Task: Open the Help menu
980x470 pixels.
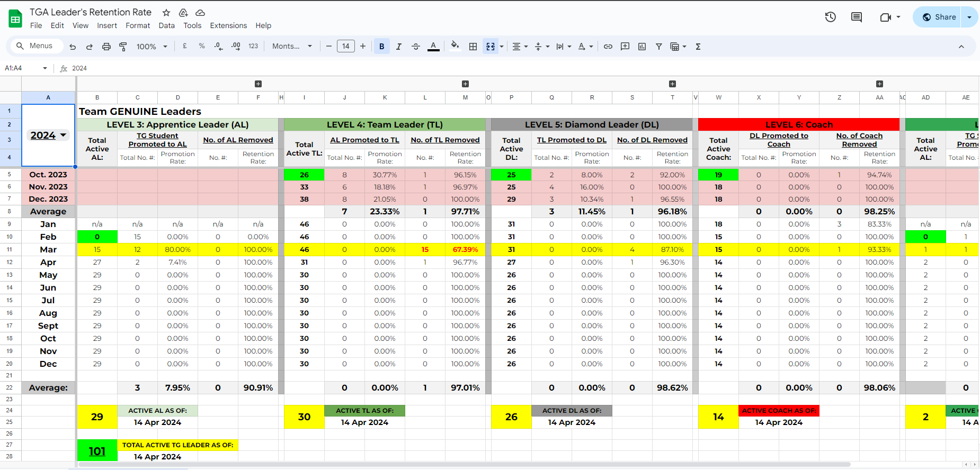Action: tap(263, 25)
